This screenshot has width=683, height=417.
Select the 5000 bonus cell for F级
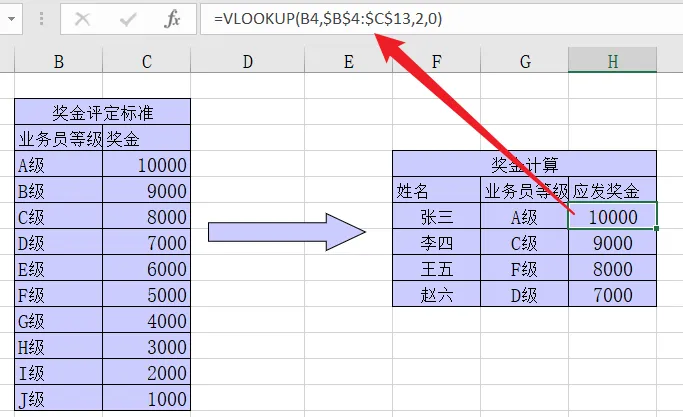146,294
